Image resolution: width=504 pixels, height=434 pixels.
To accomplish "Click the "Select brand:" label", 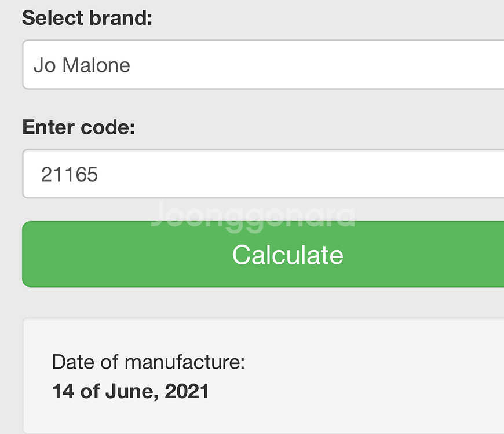I will point(87,18).
